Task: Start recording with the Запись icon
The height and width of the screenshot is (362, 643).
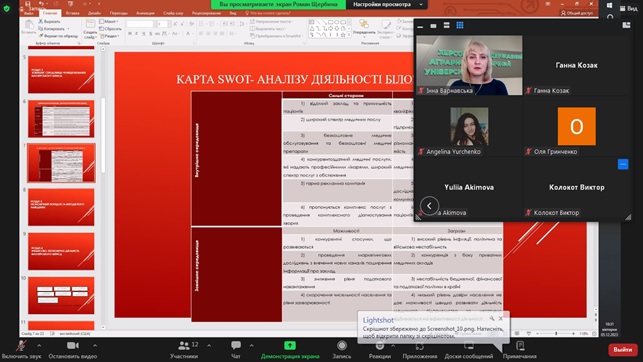Action: 342,346
